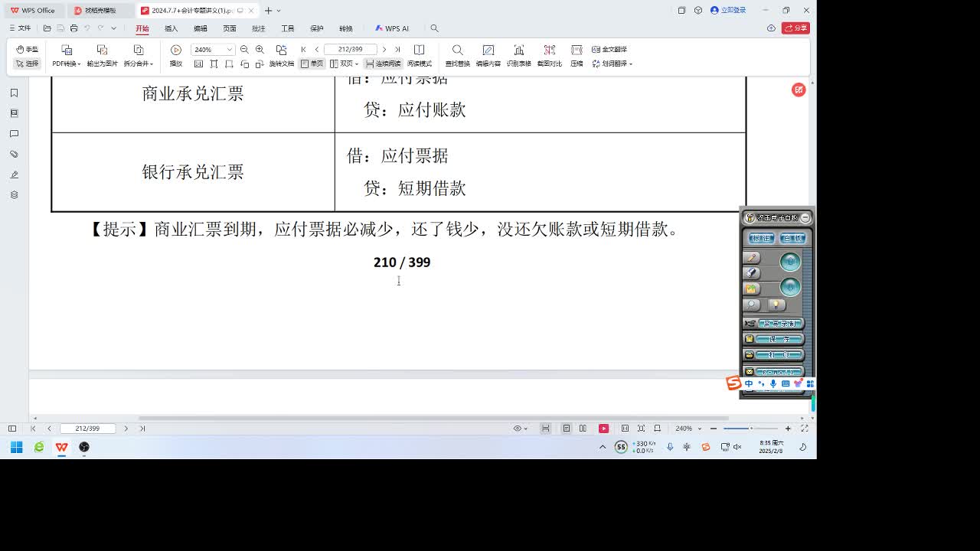
Task: Select the magnifier tool in whiteboard panel
Action: tap(753, 305)
